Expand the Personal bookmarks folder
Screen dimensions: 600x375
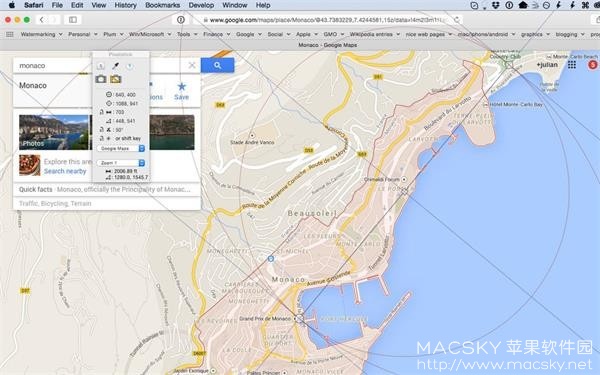[83, 34]
